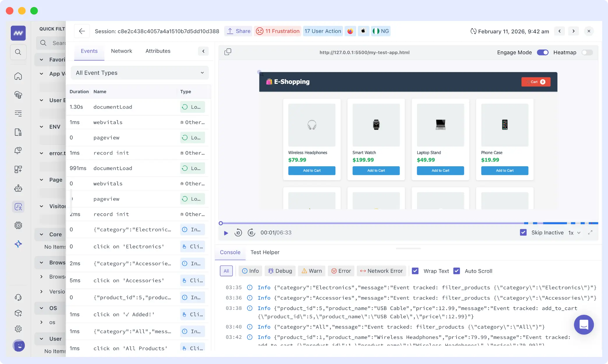This screenshot has width=608, height=364.
Task: Filter console logs by Error
Action: (341, 271)
